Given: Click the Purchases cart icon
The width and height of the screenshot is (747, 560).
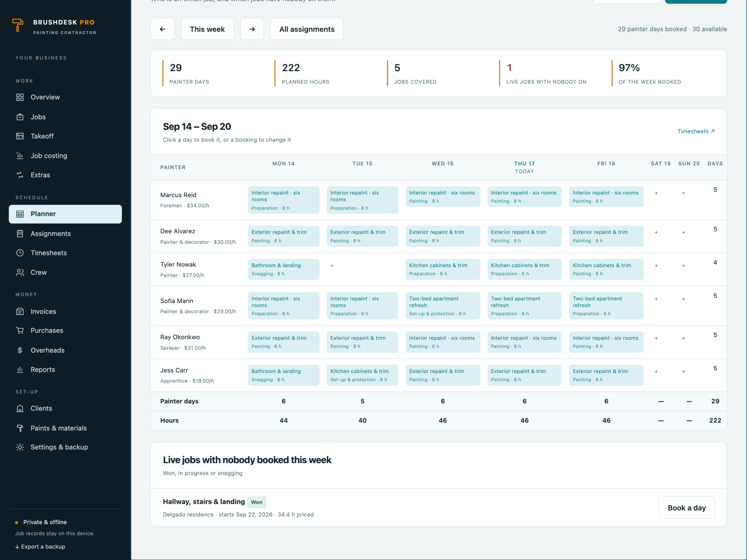Looking at the screenshot, I should pyautogui.click(x=20, y=331).
